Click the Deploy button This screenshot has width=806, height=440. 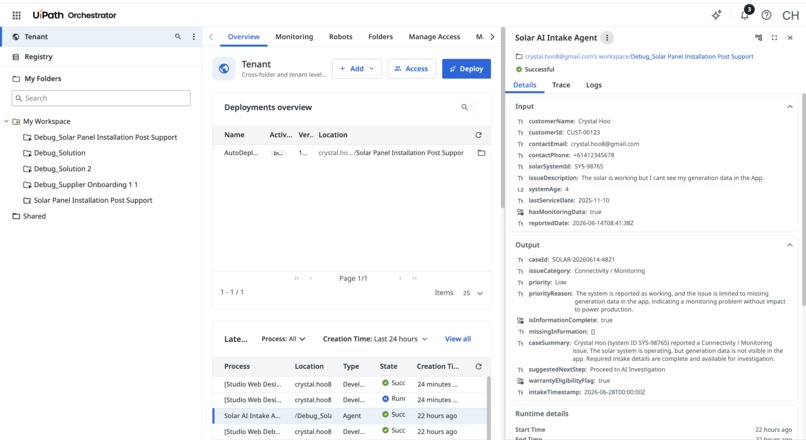[466, 68]
